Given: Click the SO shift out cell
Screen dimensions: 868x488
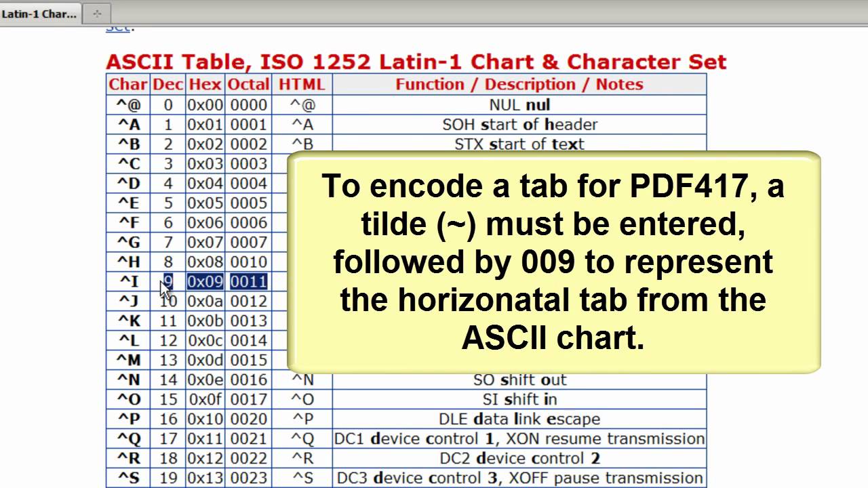Looking at the screenshot, I should click(x=519, y=380).
